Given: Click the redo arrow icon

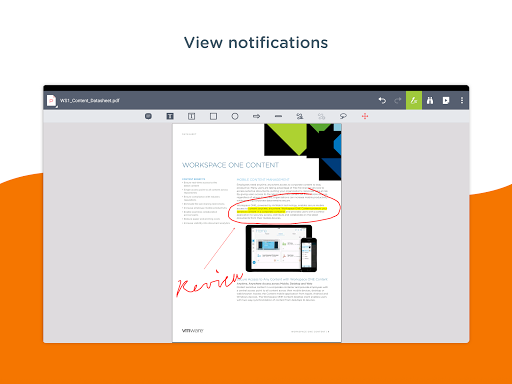Looking at the screenshot, I should (398, 100).
